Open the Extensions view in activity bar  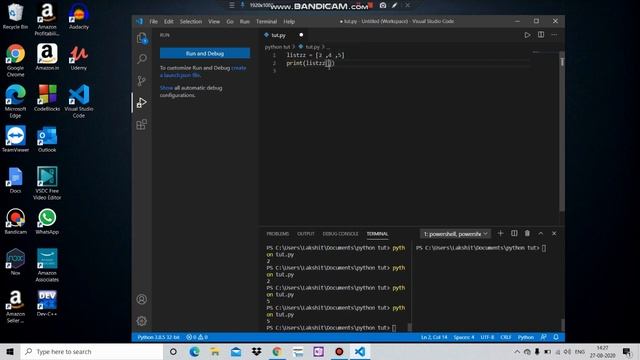click(x=142, y=124)
